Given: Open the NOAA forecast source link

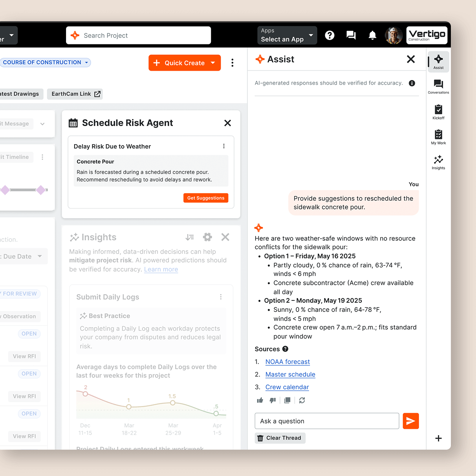Looking at the screenshot, I should point(287,362).
